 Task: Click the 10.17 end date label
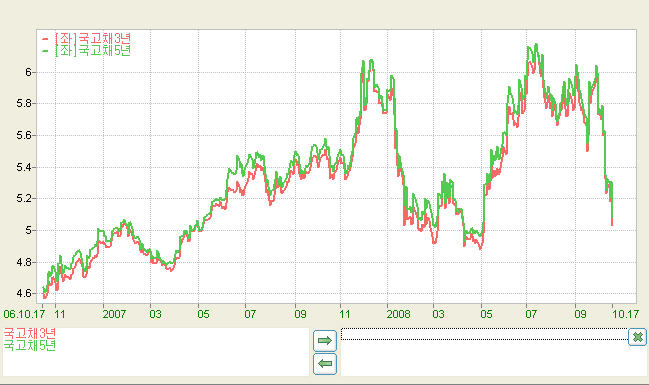[625, 314]
